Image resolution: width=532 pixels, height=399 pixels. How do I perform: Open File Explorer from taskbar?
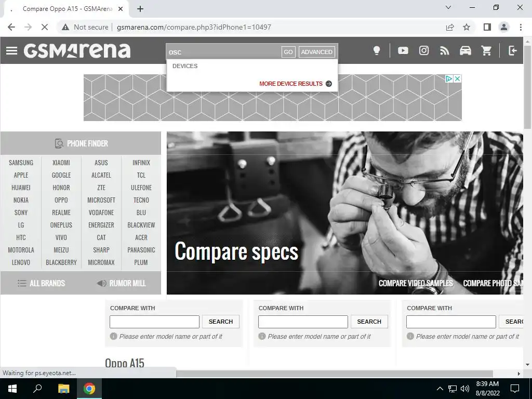click(63, 389)
